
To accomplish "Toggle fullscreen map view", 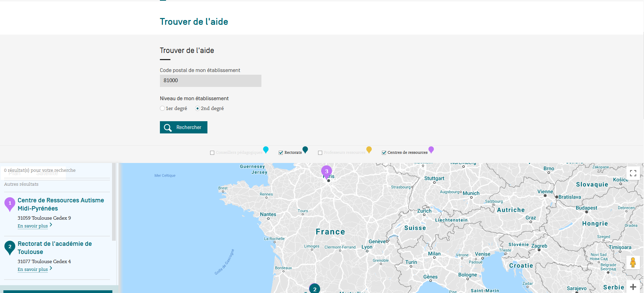I will 633,173.
